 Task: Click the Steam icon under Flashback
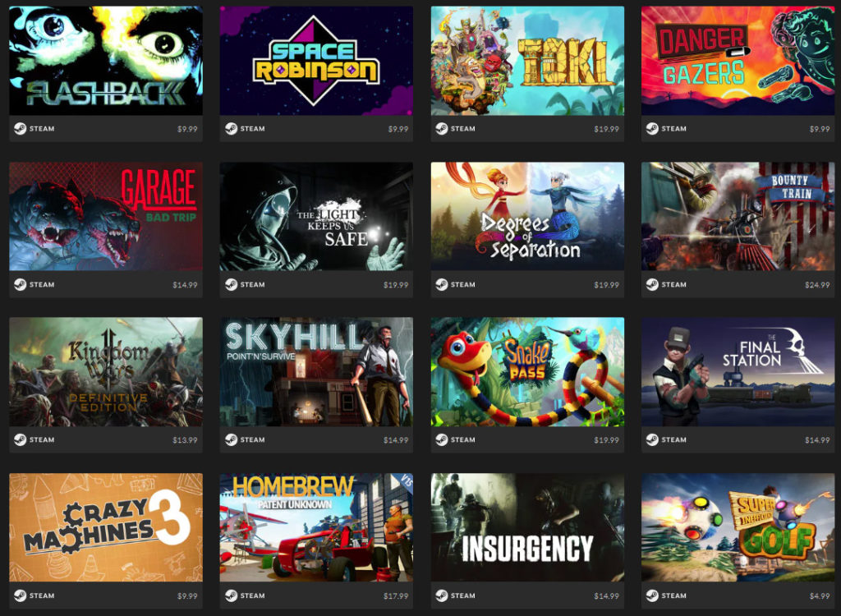coord(20,129)
